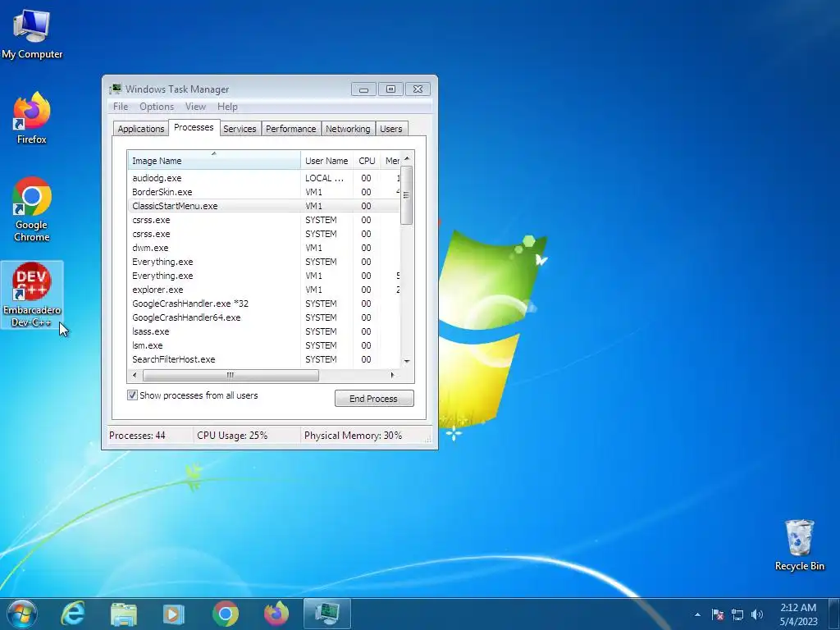The width and height of the screenshot is (840, 630).
Task: Select the Google Chrome desktop shortcut
Action: [x=32, y=209]
